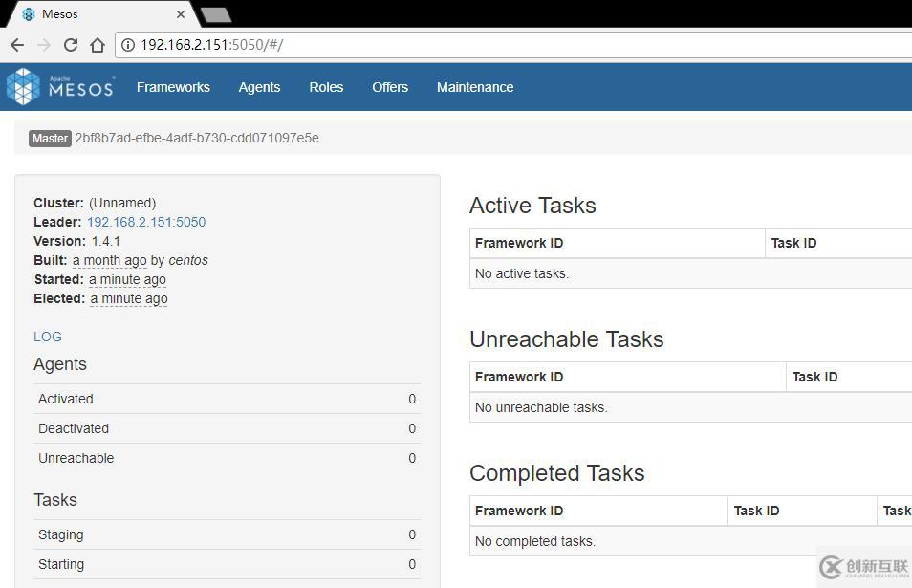This screenshot has height=588, width=912.
Task: Click the site information circled-i icon
Action: coord(128,44)
